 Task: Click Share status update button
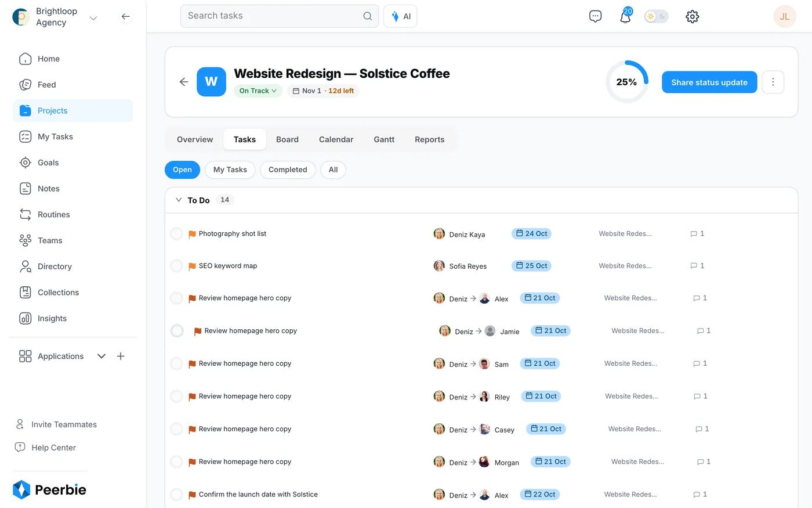pos(709,82)
